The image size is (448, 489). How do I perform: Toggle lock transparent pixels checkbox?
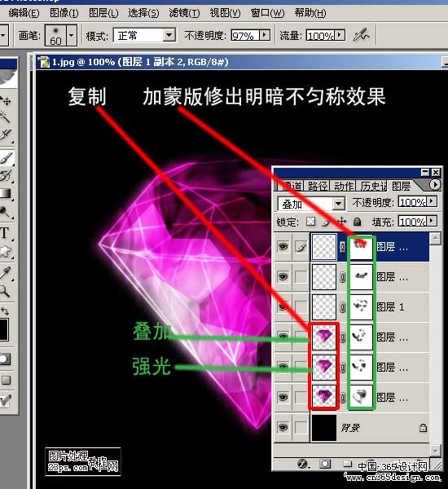click(310, 222)
